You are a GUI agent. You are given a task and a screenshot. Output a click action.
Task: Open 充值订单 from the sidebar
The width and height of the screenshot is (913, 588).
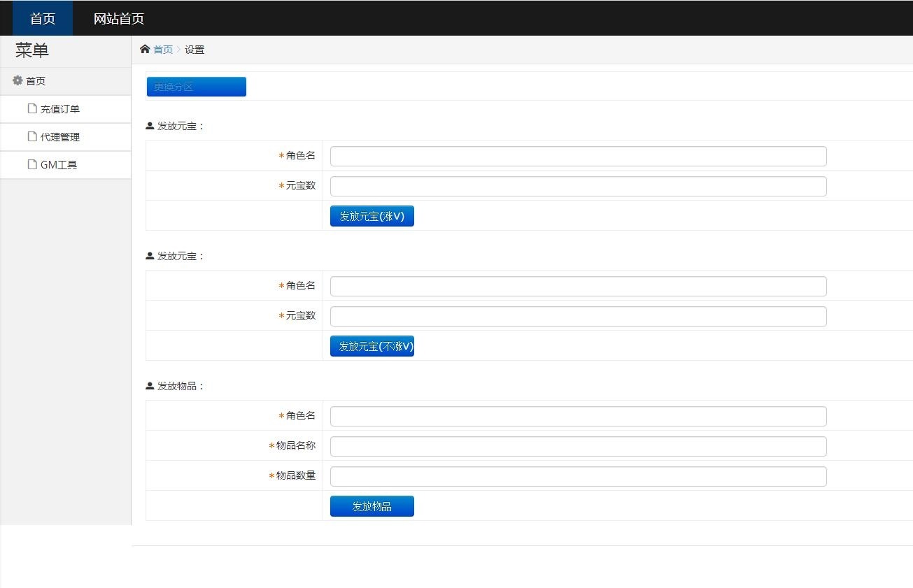tap(59, 108)
